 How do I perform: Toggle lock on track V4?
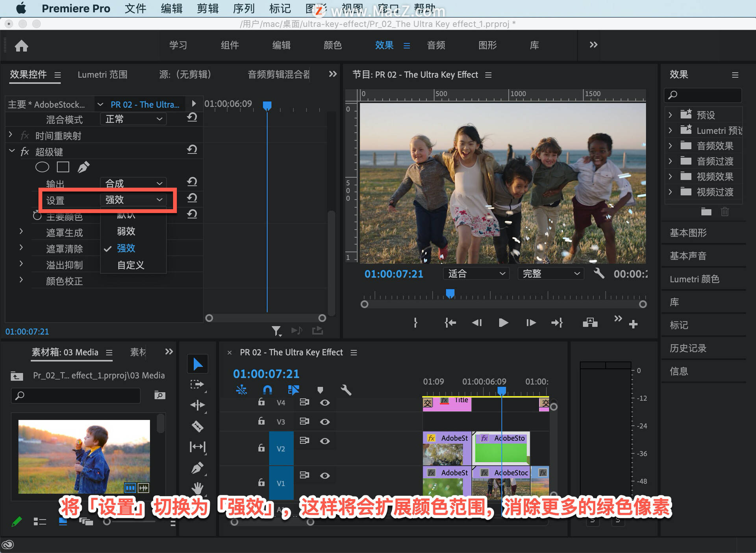(x=261, y=402)
